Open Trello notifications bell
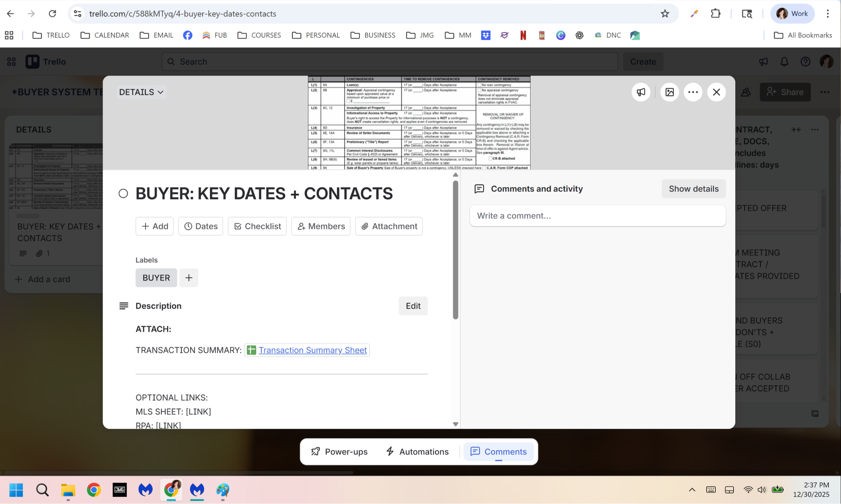The image size is (841, 504). [x=784, y=62]
